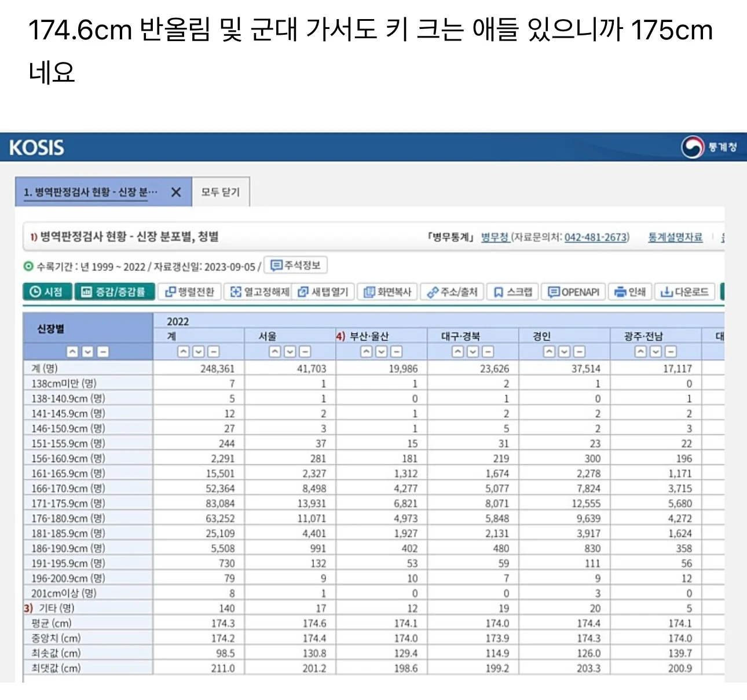Copy the screen with 화면복사

coord(387,291)
